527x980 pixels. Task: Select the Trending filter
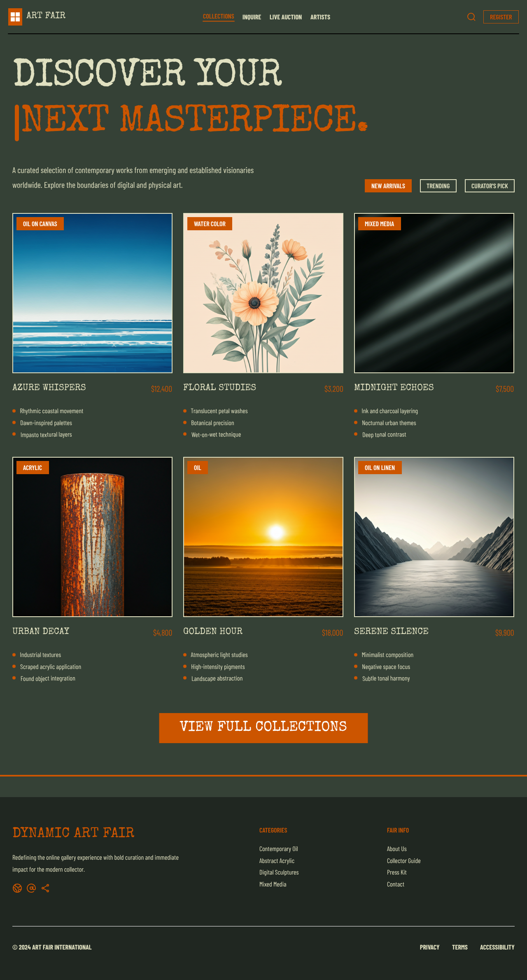[438, 186]
